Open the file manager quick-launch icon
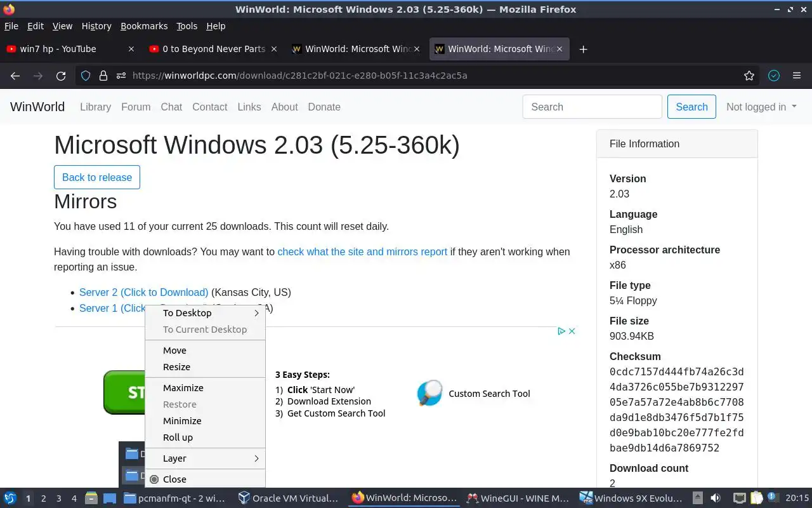 coord(91,498)
